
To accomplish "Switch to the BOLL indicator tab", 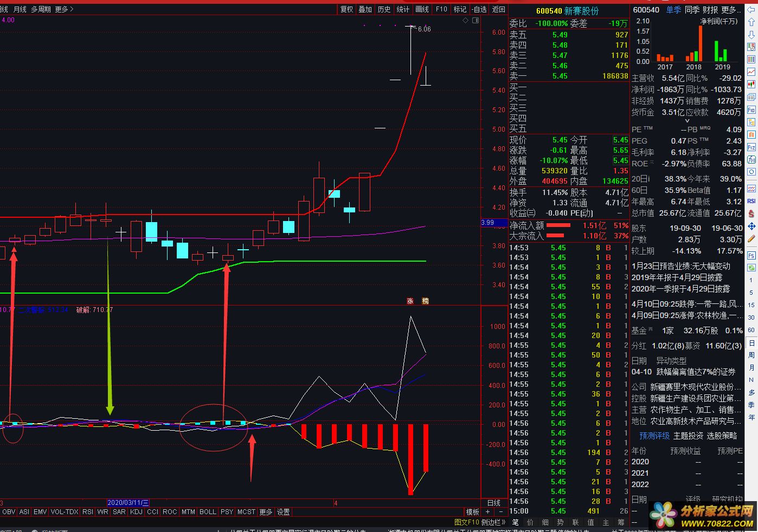I will point(208,512).
